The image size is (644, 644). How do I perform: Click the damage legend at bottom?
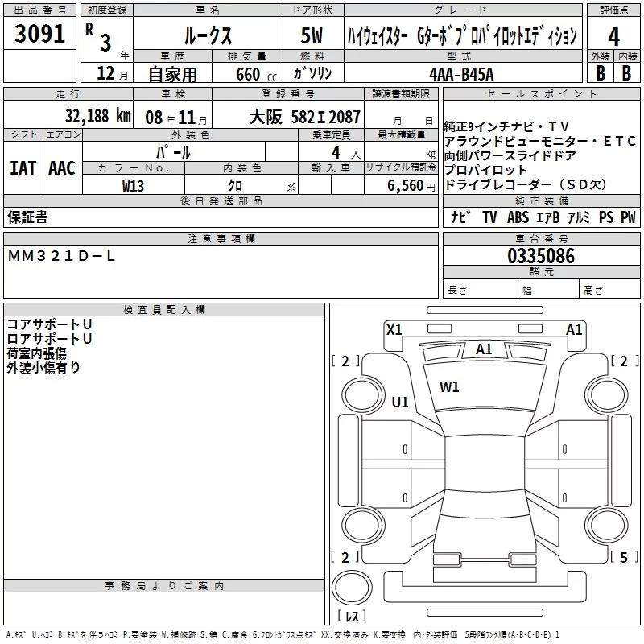click(x=283, y=634)
